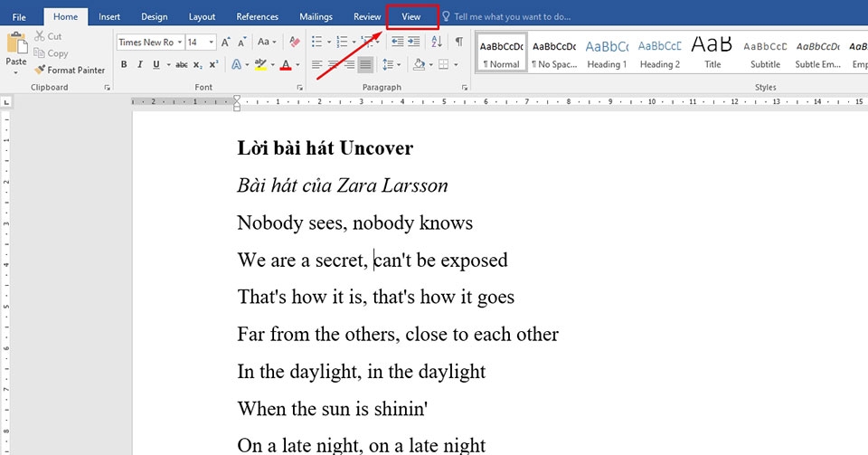Screen dimensions: 868x455
Task: Open Paragraph dialog launcher
Action: (465, 88)
